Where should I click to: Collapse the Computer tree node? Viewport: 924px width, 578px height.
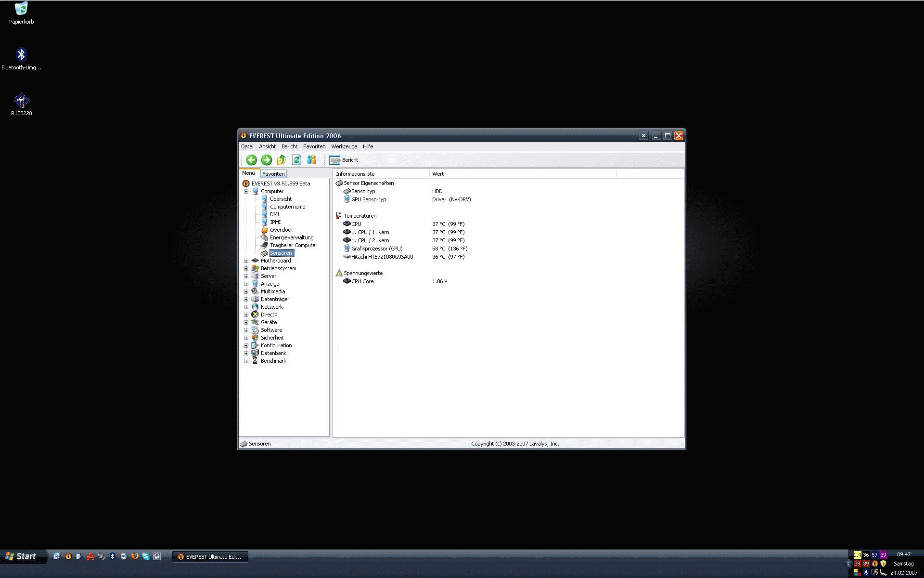tap(246, 191)
